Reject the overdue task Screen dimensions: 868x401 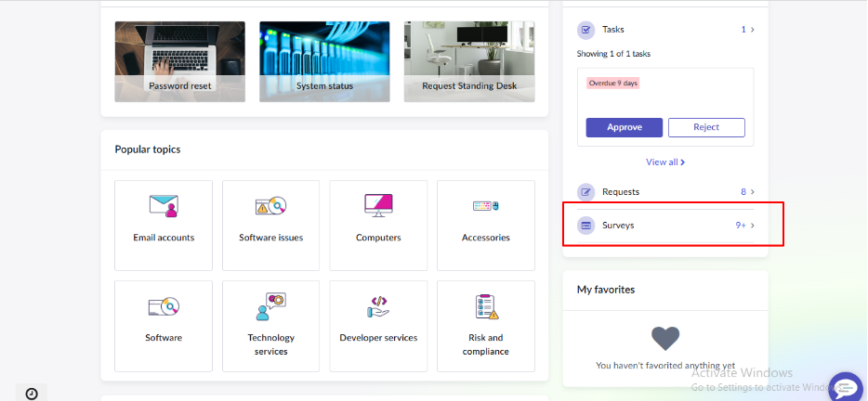click(x=706, y=127)
